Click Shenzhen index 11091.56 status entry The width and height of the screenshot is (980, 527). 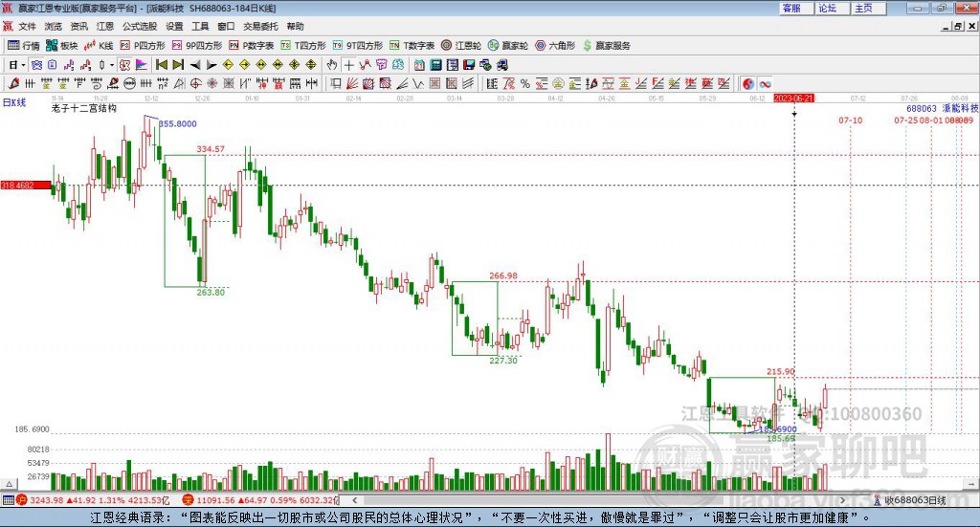tap(259, 500)
